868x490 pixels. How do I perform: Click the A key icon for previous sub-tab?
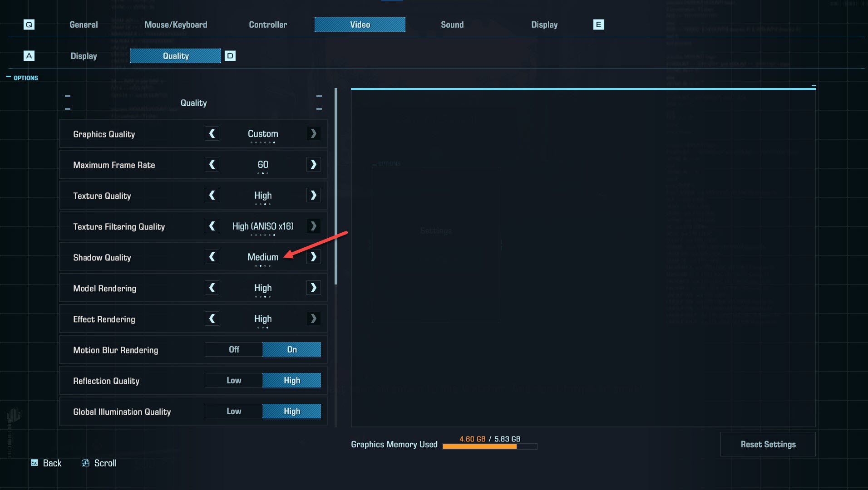[x=29, y=56]
